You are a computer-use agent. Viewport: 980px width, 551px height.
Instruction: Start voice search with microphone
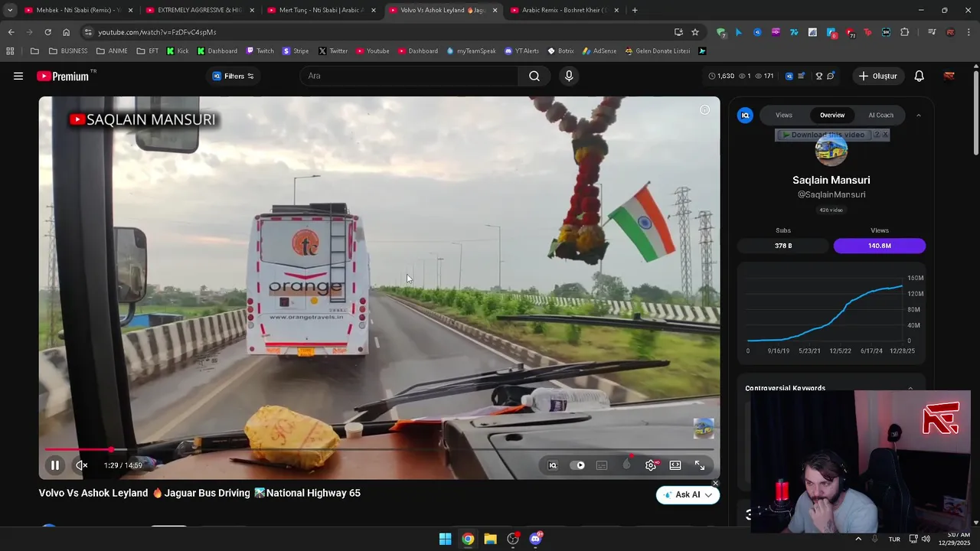point(569,76)
